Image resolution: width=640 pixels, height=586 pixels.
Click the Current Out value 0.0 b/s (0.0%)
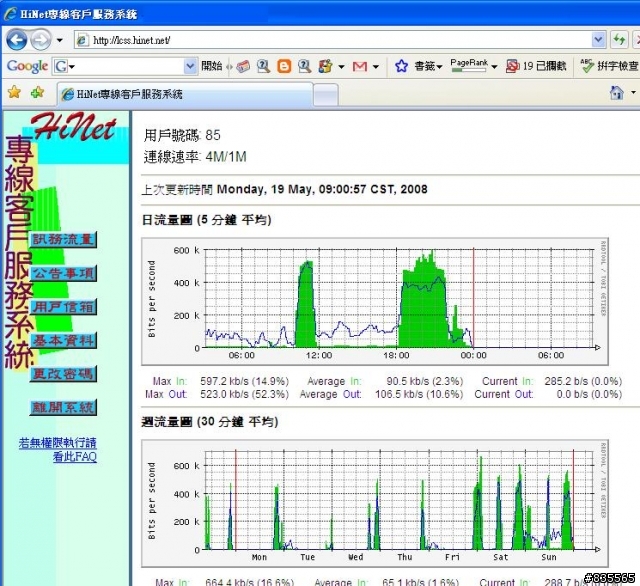tap(589, 394)
